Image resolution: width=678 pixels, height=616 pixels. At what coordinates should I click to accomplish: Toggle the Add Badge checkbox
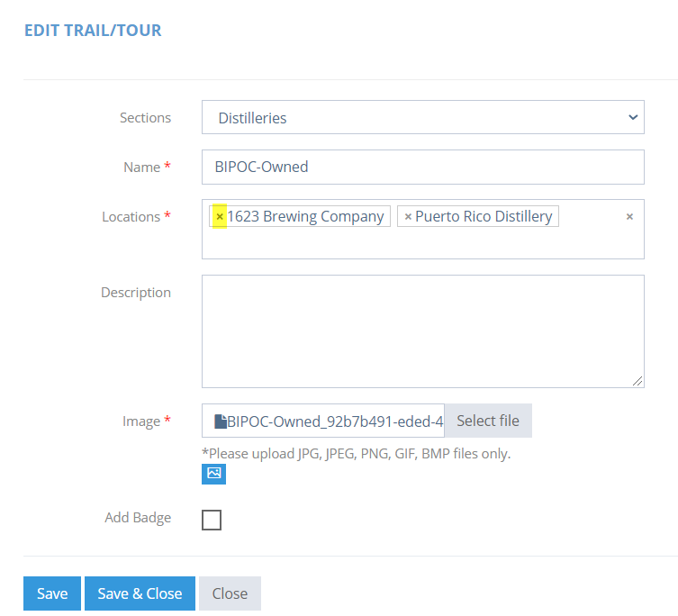pos(212,520)
